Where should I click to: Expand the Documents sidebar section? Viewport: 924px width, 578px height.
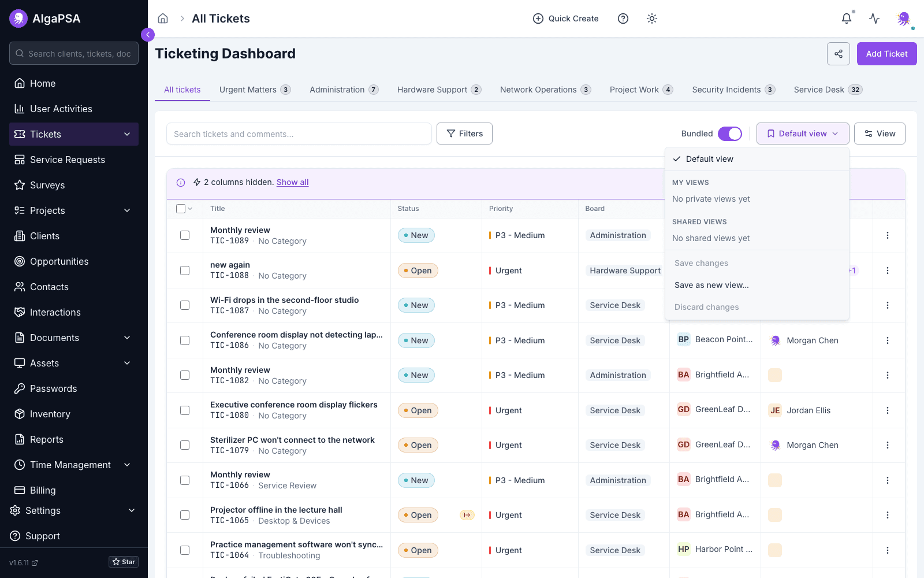(127, 338)
